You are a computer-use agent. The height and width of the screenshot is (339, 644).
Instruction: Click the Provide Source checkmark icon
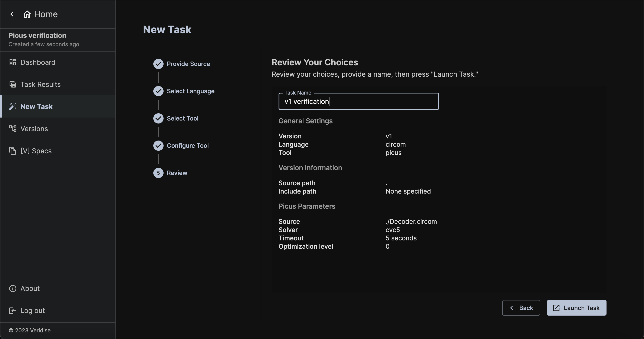click(158, 64)
